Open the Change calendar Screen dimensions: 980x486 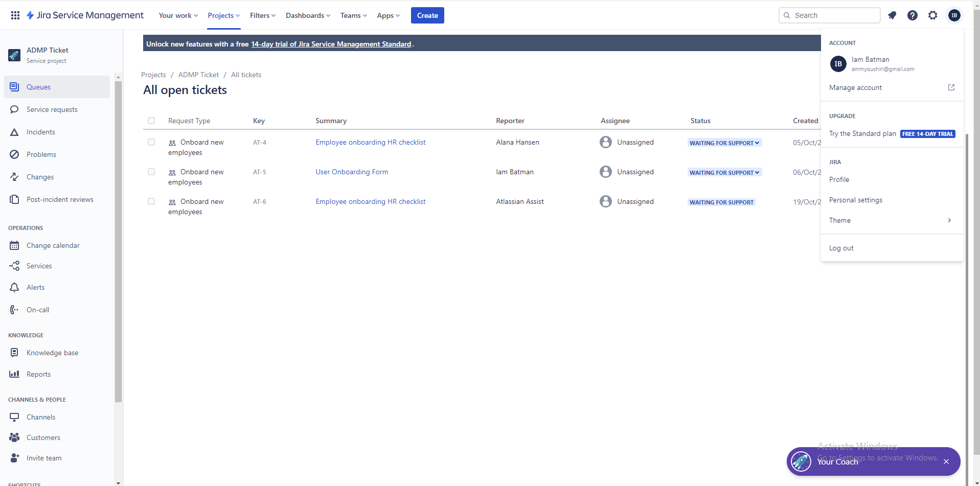[x=53, y=245]
